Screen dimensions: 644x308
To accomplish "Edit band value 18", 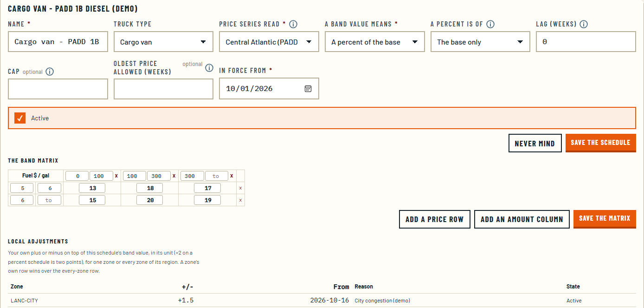I will [x=149, y=188].
